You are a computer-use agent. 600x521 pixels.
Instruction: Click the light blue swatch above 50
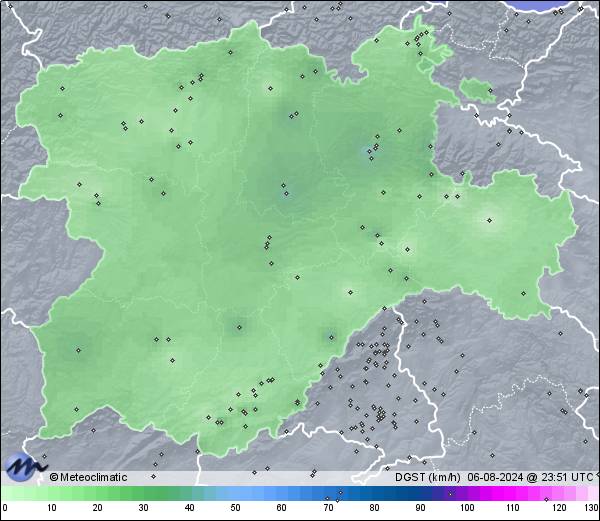(x=235, y=493)
